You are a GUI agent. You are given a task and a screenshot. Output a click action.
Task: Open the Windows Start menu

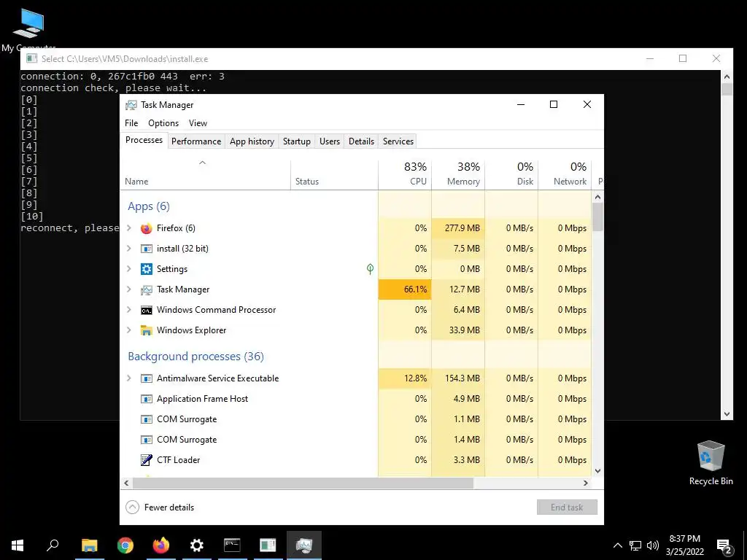tap(18, 545)
